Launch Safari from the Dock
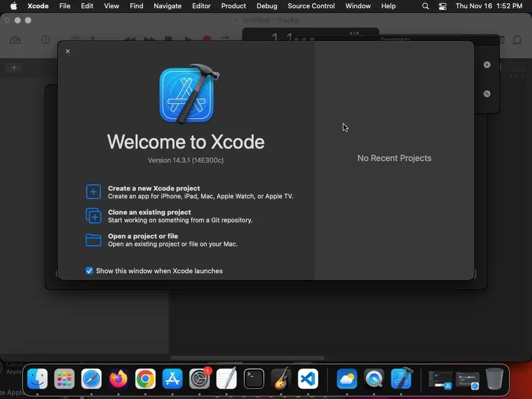The height and width of the screenshot is (399, 532). [x=91, y=379]
